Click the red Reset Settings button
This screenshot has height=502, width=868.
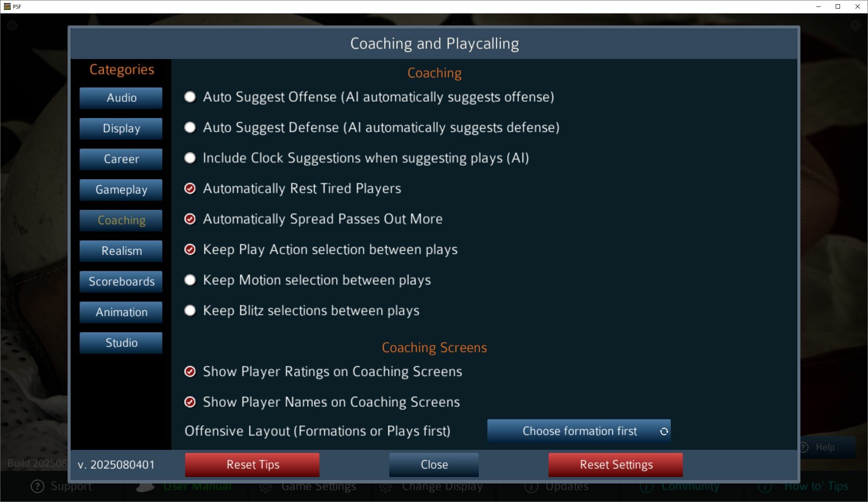[615, 465]
